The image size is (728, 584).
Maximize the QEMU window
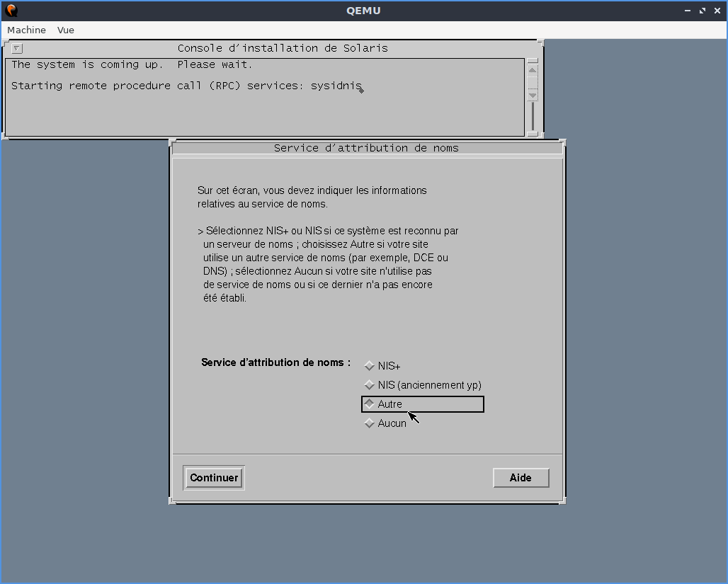coord(703,11)
